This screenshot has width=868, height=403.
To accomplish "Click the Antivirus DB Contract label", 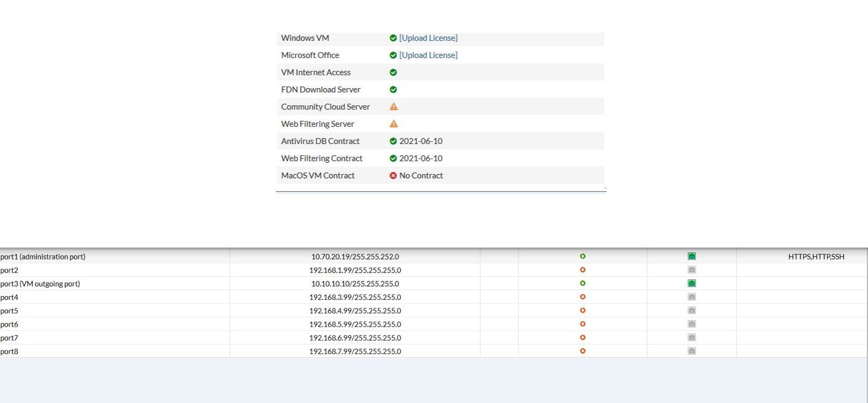I will point(320,141).
